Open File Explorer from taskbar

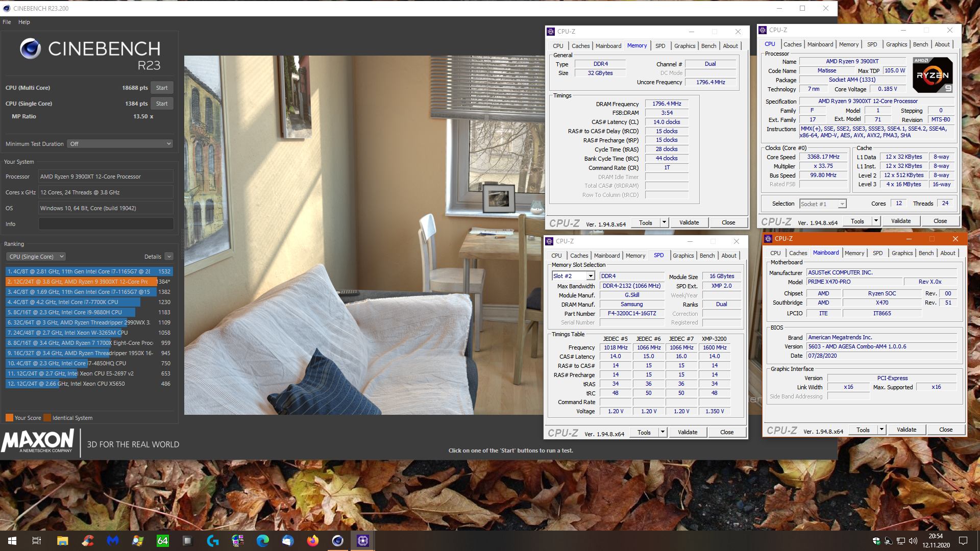(63, 541)
